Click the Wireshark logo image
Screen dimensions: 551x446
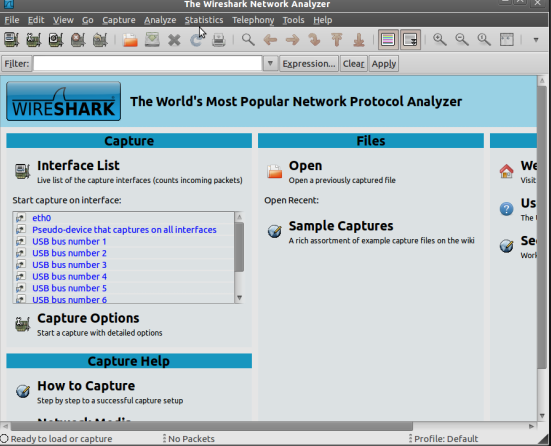pos(64,101)
